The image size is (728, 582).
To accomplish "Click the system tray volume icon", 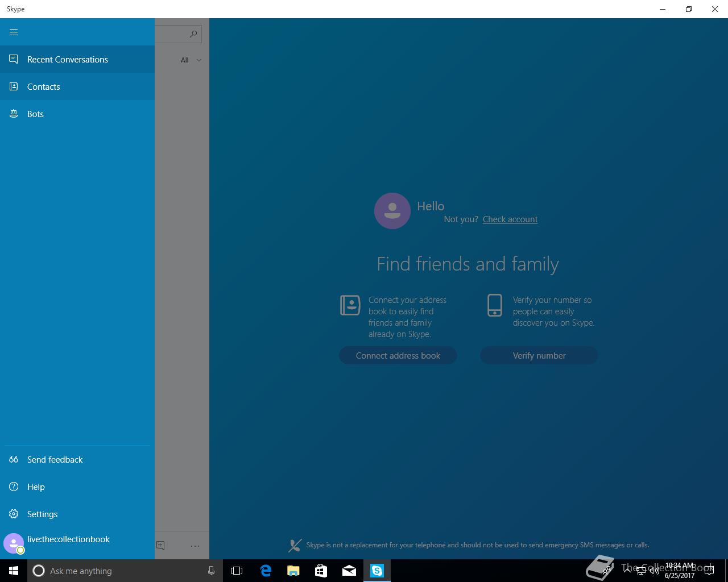I will [654, 571].
